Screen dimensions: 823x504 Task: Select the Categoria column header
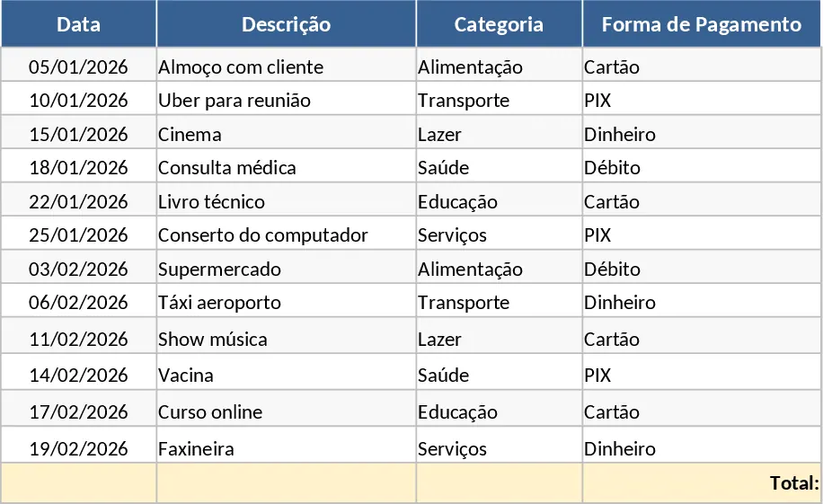point(499,24)
